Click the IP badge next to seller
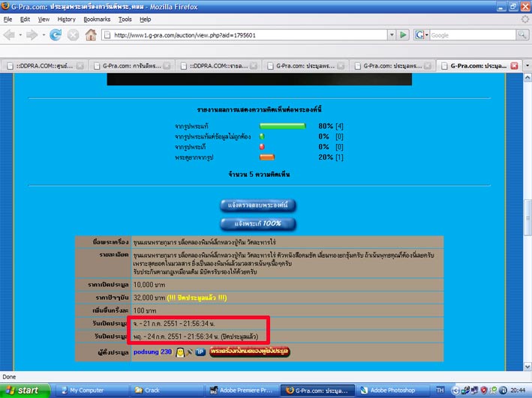This screenshot has height=398, width=532. pos(200,352)
